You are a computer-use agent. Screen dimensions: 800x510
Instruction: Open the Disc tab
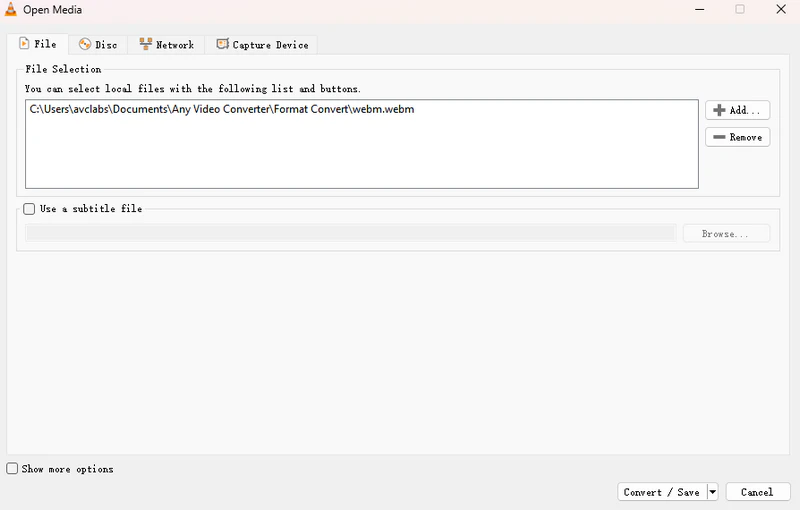pyautogui.click(x=98, y=45)
